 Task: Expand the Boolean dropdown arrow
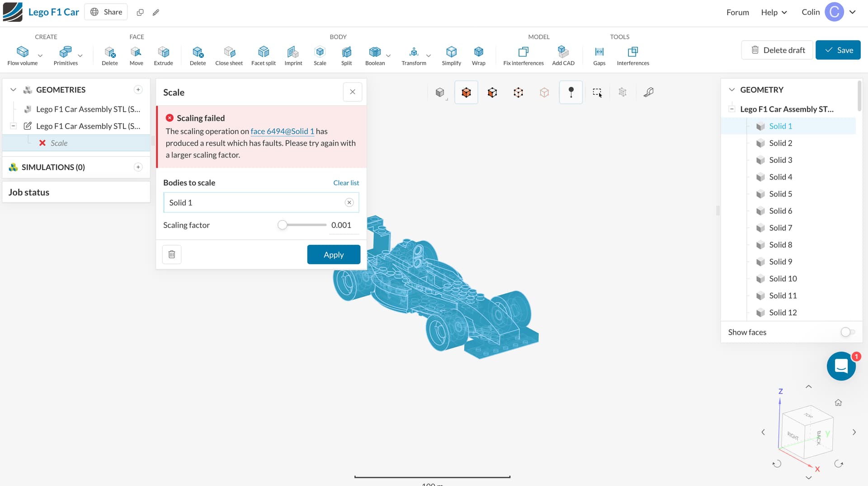[x=388, y=56]
